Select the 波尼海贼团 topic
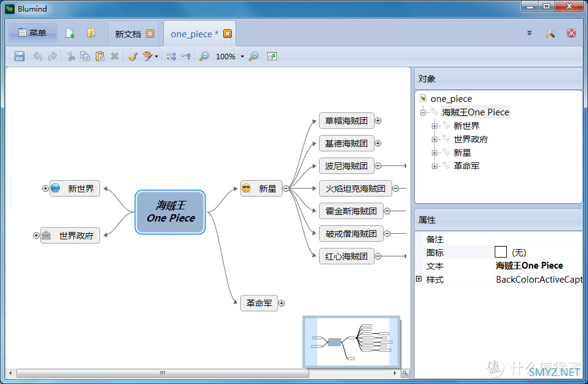Screen dimensions: 588x384 pos(346,166)
